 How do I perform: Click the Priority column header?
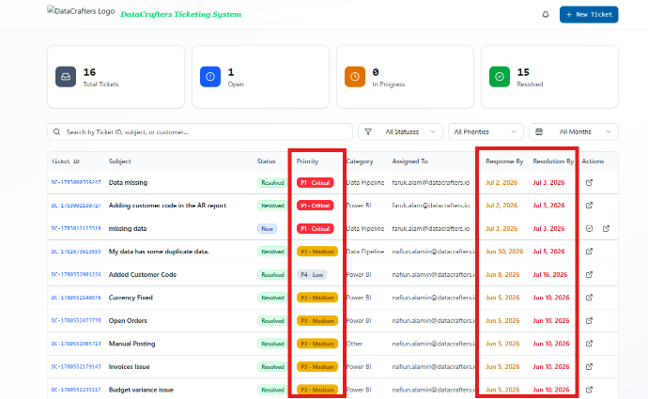pyautogui.click(x=307, y=161)
